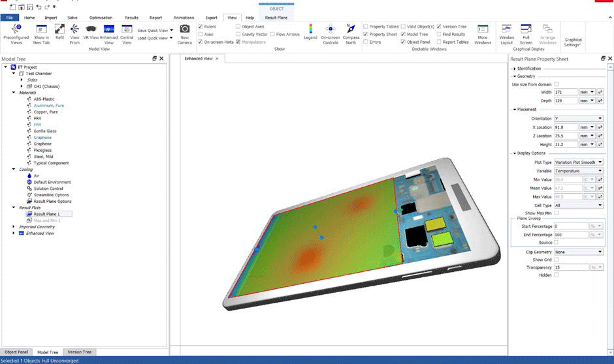Open the Results ribbon tab
614x364 pixels.
pos(131,18)
